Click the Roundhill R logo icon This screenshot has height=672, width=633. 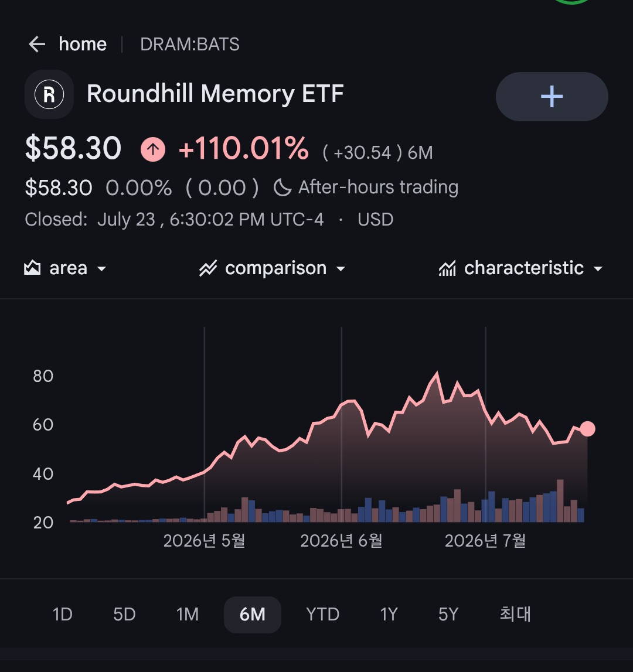coord(49,94)
